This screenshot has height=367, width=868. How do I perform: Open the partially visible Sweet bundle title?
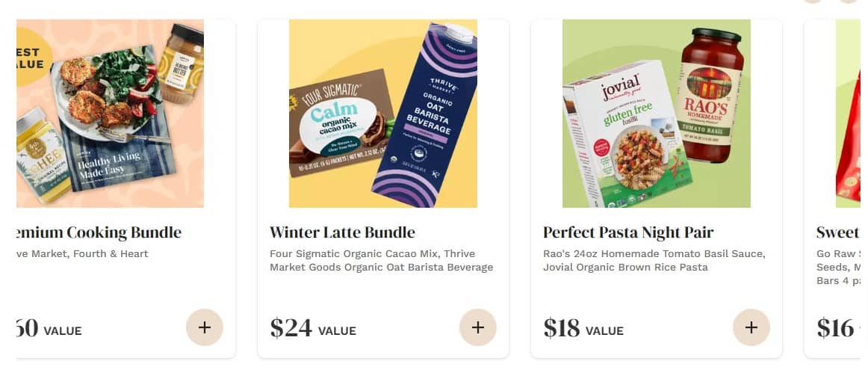[x=838, y=232]
